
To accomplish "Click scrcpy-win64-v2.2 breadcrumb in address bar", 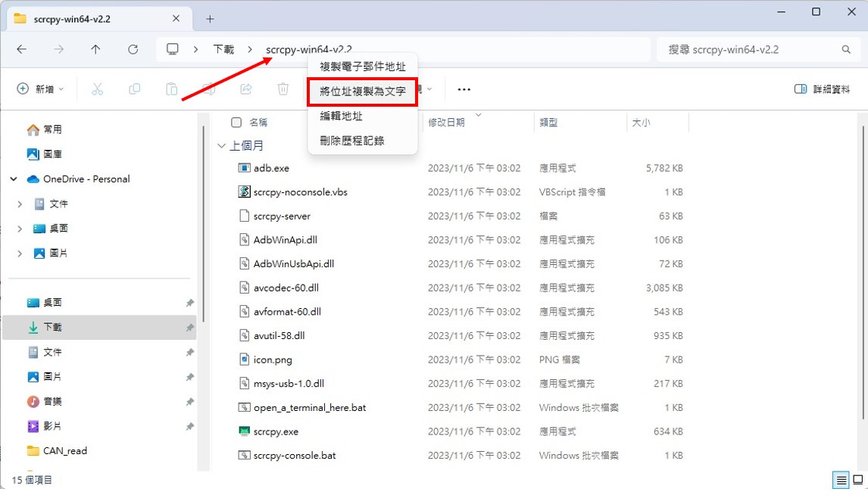I will [309, 49].
